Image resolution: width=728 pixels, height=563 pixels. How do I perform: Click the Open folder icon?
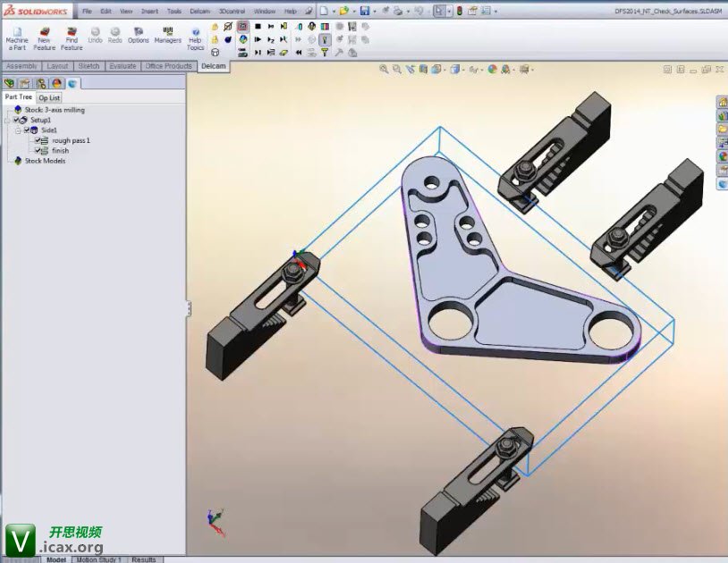343,11
